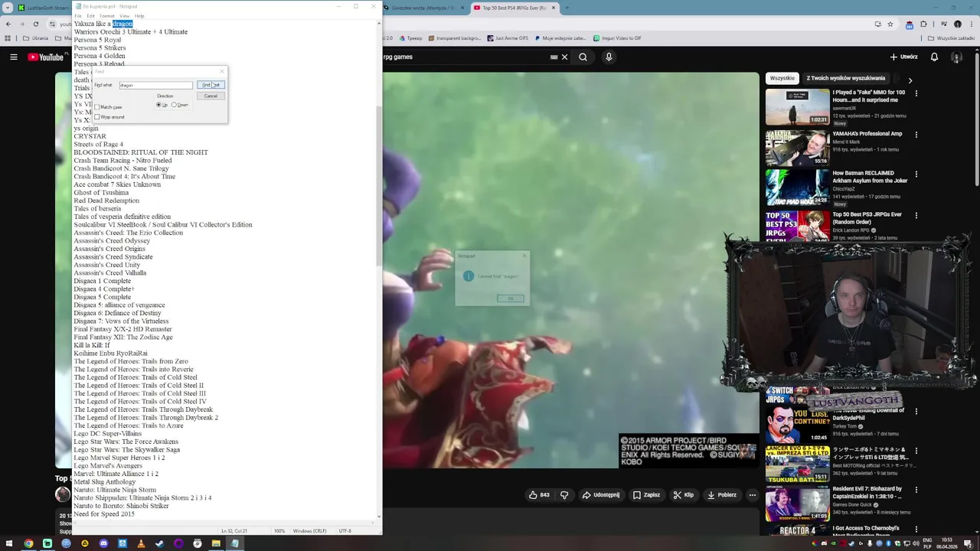Open on-screen keyboard icon in search box

coord(554,57)
